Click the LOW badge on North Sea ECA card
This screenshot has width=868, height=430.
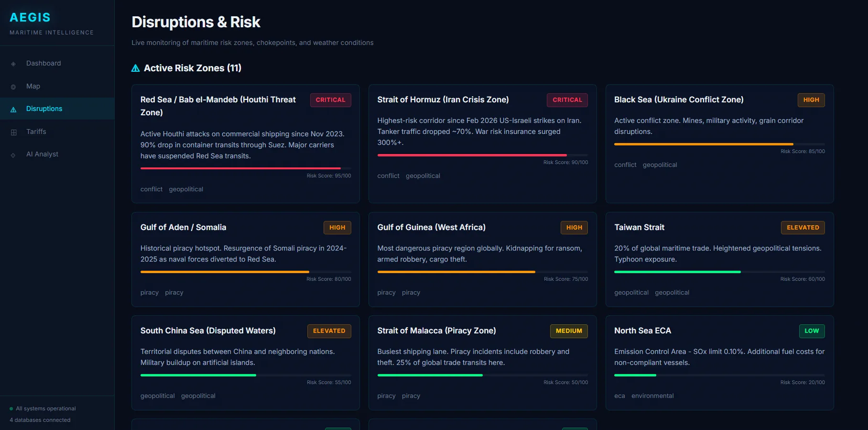pos(812,331)
